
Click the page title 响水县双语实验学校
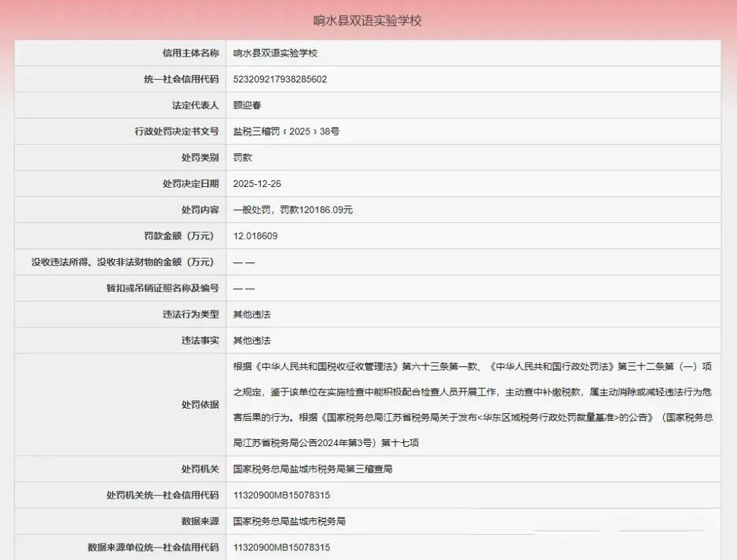(368, 20)
